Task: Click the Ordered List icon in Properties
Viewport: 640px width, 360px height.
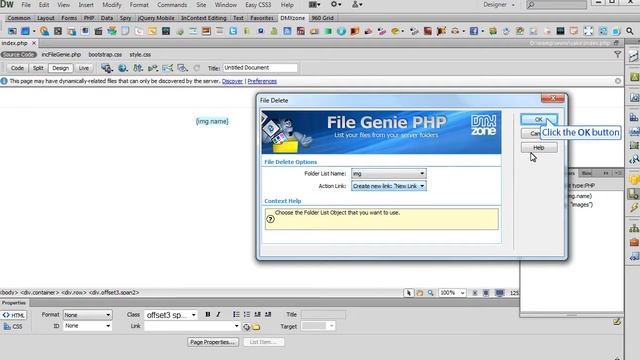Action: 247,314
